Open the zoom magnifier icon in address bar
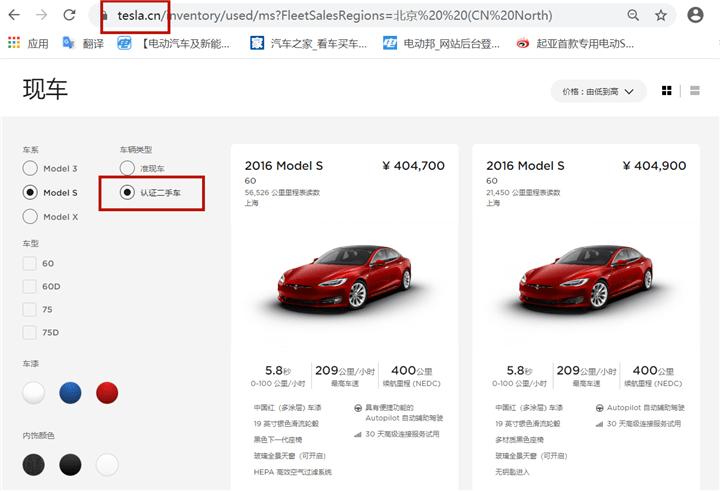Viewport: 720px width, 491px height. (633, 15)
